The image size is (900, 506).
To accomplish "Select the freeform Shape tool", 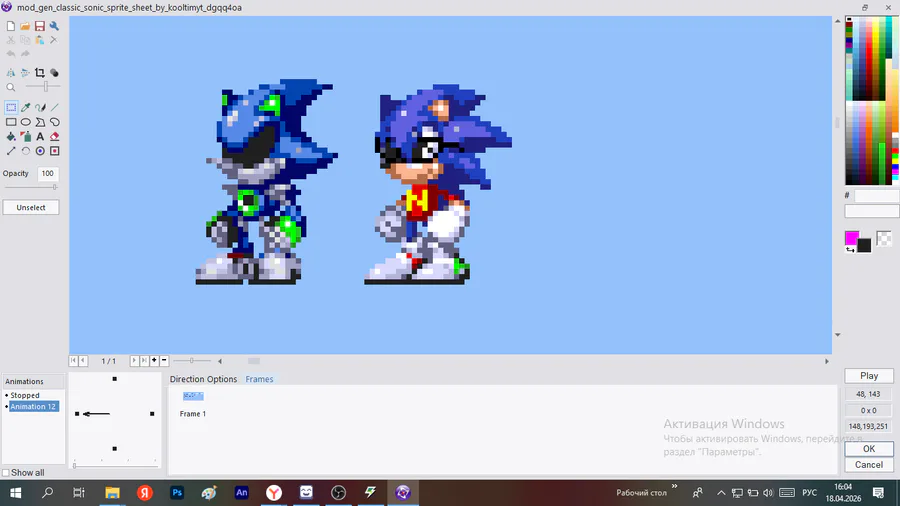I will 55,122.
